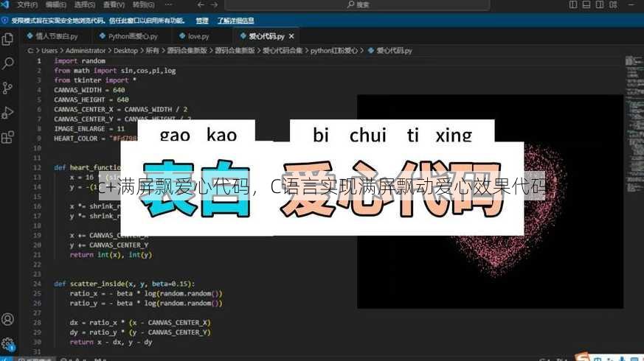The width and height of the screenshot is (644, 361).
Task: Click the 管理 link in banner
Action: (x=202, y=21)
